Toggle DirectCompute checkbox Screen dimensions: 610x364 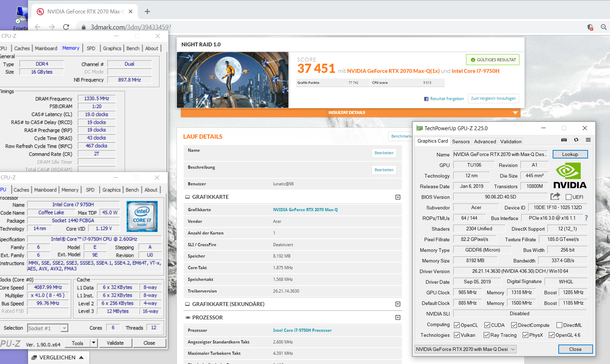coord(514,325)
